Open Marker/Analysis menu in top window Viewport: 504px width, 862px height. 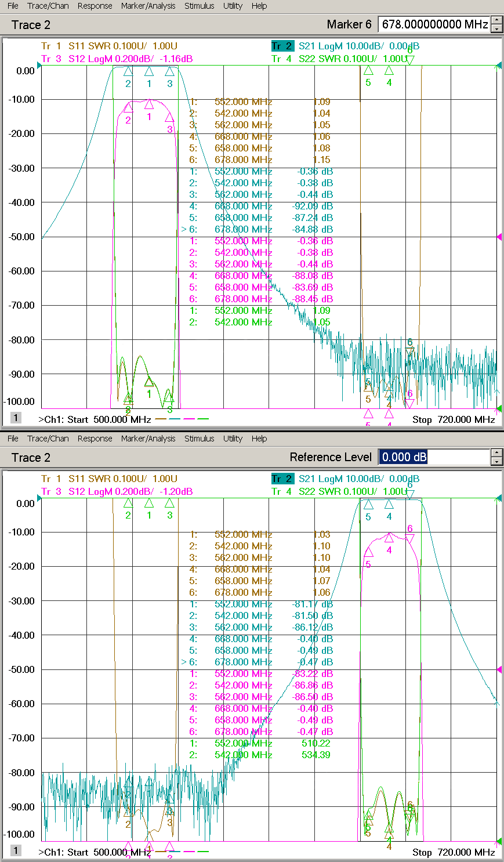[148, 6]
